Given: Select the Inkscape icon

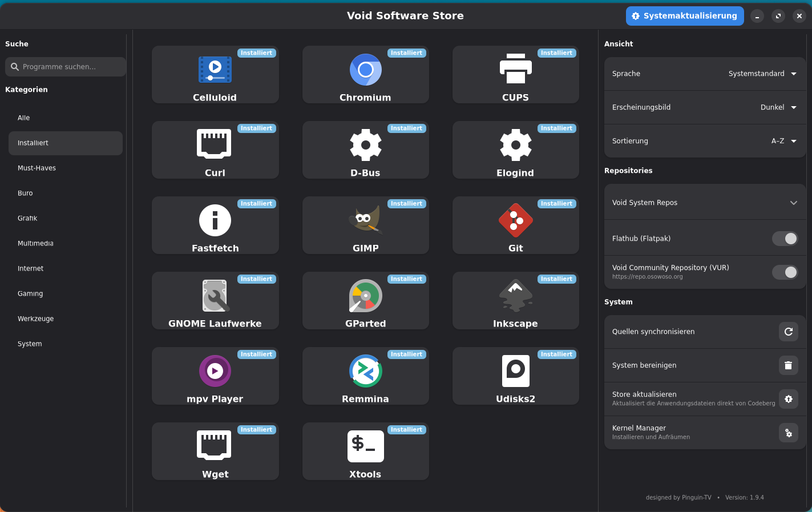Looking at the screenshot, I should (515, 296).
